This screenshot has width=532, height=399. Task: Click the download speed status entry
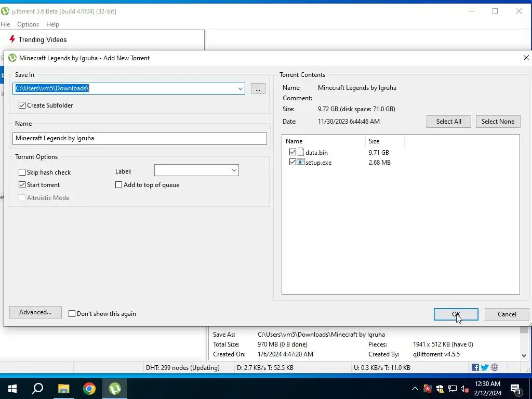click(x=265, y=367)
